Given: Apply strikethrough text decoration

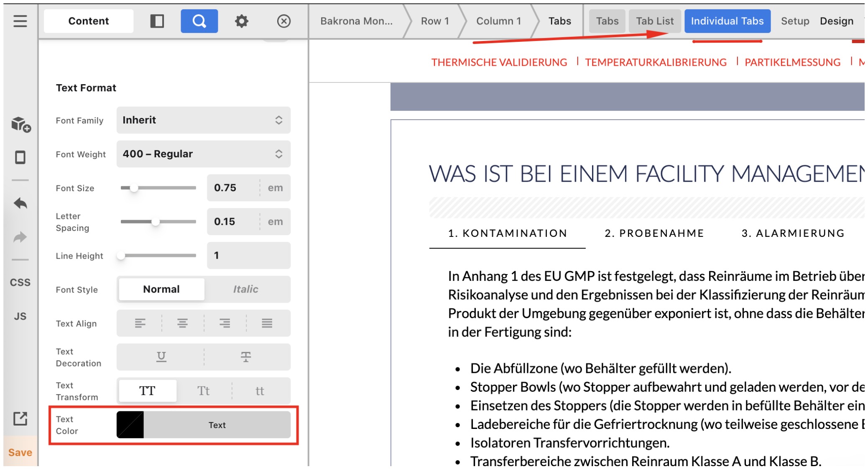Looking at the screenshot, I should click(x=246, y=357).
